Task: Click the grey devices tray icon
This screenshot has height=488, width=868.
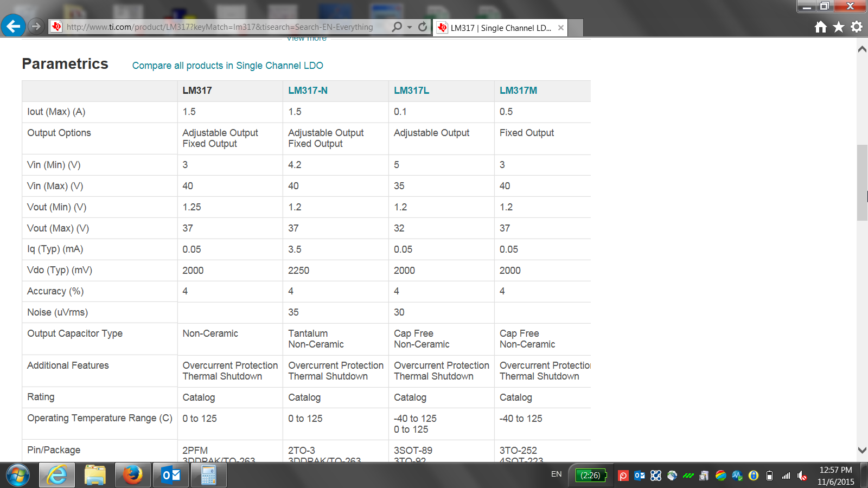Action: point(704,476)
